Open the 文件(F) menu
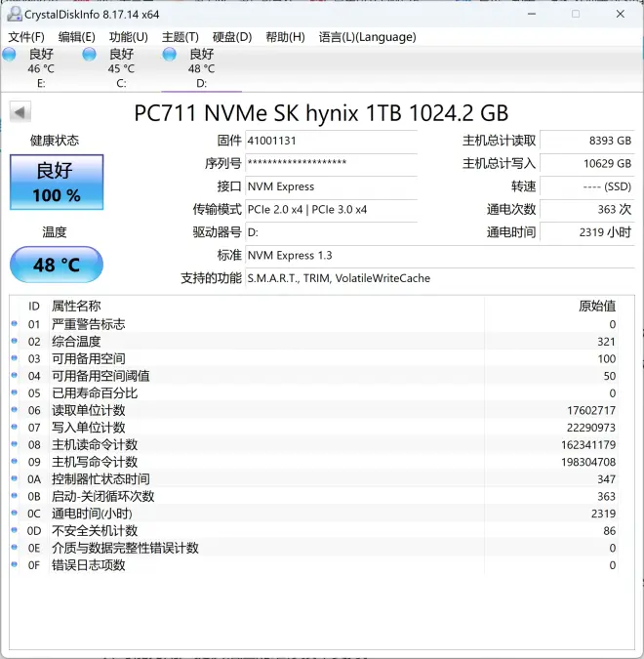Screen dimensions: 644x659 point(26,37)
